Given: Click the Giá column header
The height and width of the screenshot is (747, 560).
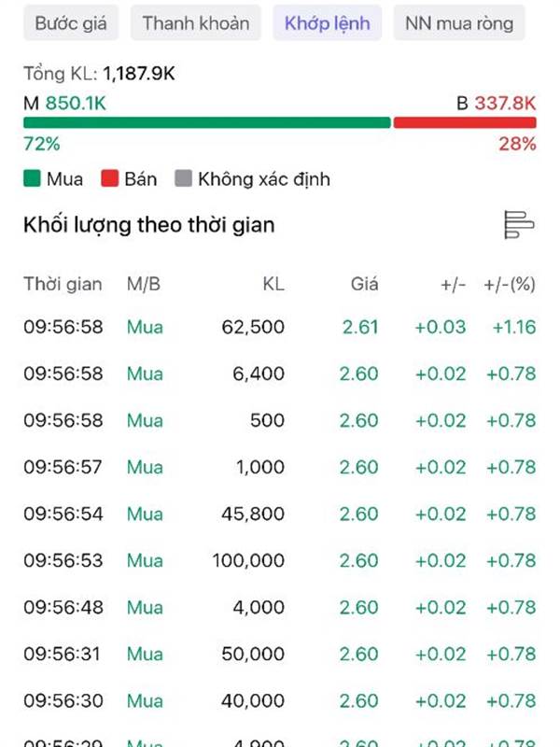Looking at the screenshot, I should [x=364, y=285].
